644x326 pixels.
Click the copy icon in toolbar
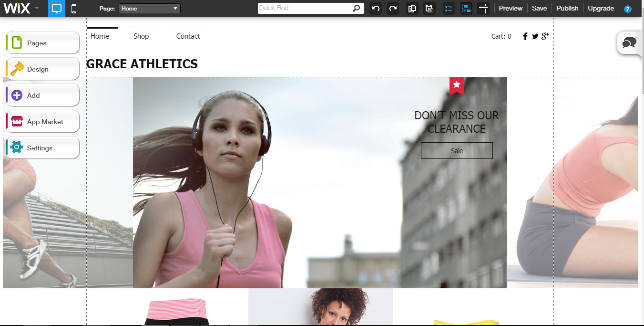[412, 9]
